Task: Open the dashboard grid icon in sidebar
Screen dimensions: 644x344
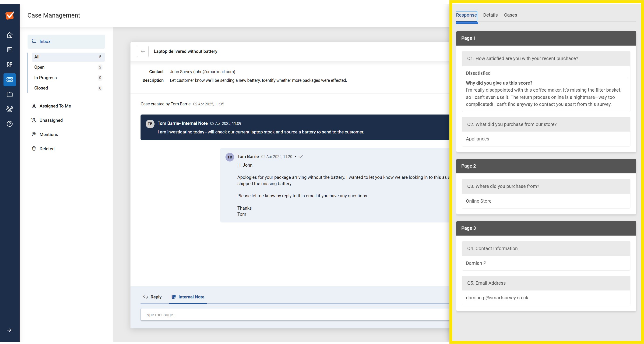Action: click(x=10, y=65)
